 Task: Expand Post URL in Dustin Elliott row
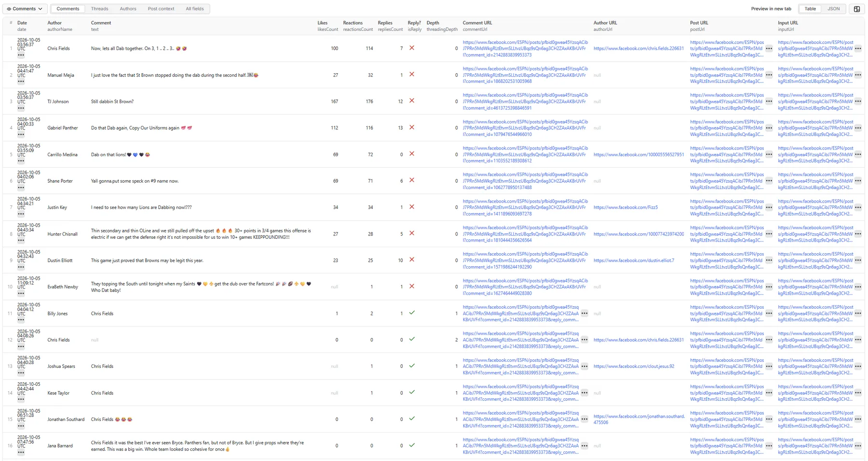769,260
